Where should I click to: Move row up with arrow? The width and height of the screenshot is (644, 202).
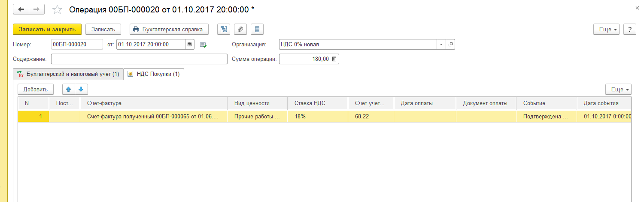(x=69, y=89)
